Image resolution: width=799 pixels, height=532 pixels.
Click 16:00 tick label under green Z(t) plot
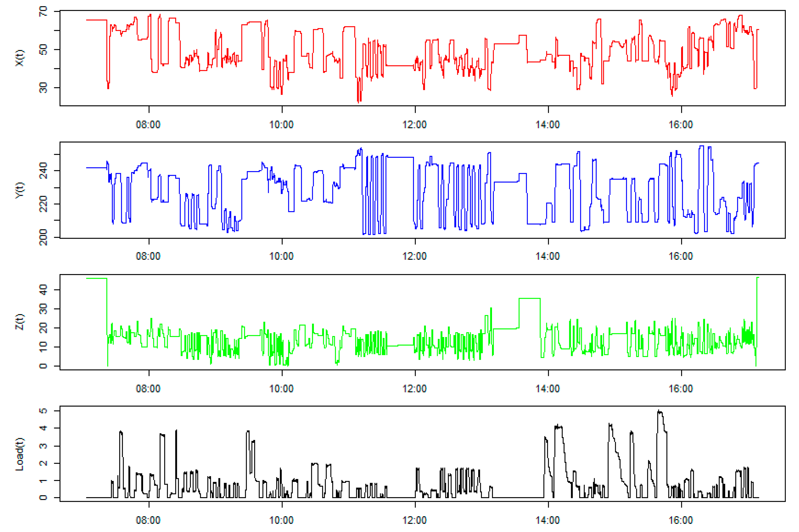681,388
